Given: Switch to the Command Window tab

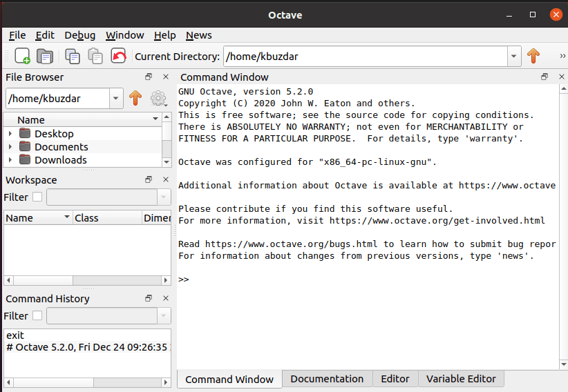Looking at the screenshot, I should [229, 379].
